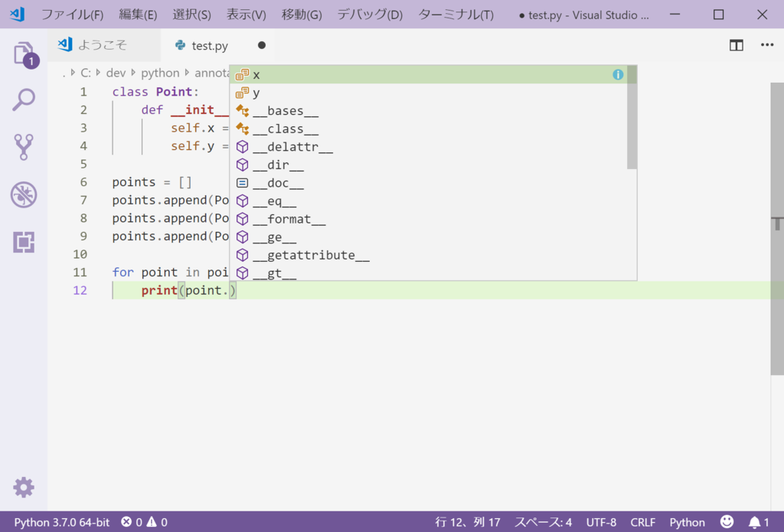The height and width of the screenshot is (532, 784).
Task: Show details via the suggestion info icon
Action: pos(618,74)
